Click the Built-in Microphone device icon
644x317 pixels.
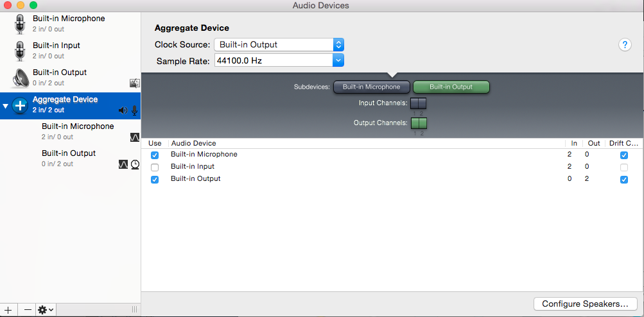(x=20, y=23)
